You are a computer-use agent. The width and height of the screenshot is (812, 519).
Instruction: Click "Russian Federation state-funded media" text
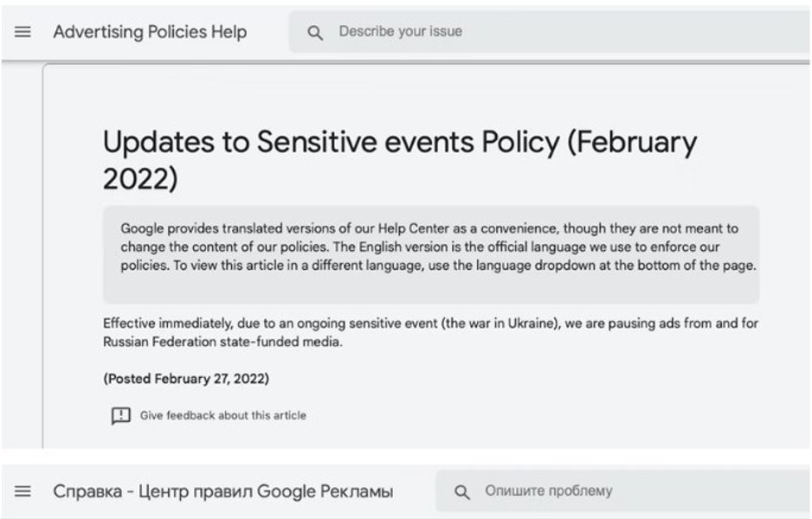click(x=222, y=342)
